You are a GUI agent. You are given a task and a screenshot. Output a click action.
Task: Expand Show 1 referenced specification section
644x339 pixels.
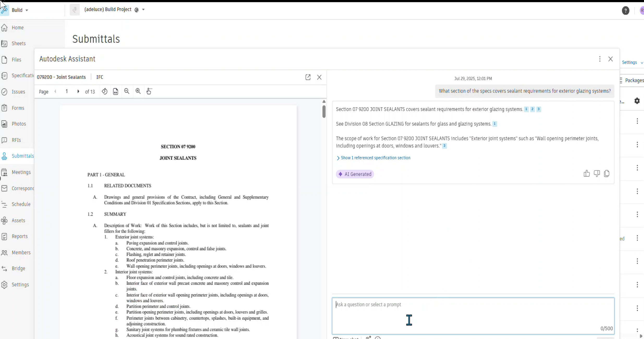tap(373, 158)
